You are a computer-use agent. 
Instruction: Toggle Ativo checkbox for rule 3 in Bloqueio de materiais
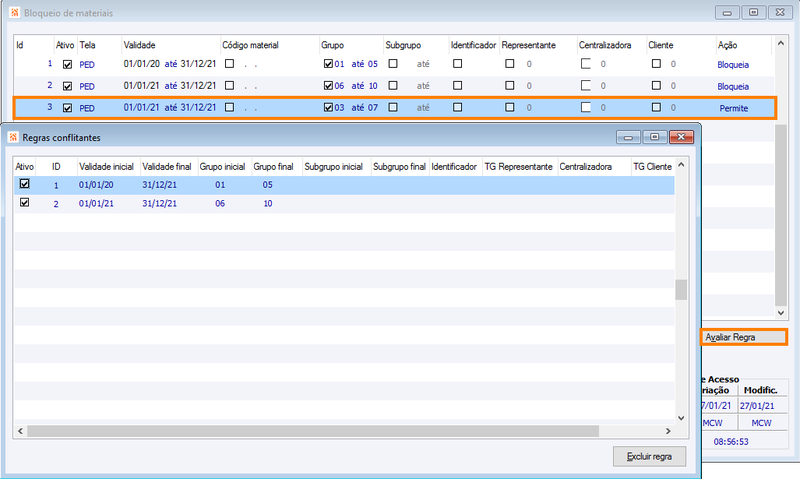tap(67, 108)
